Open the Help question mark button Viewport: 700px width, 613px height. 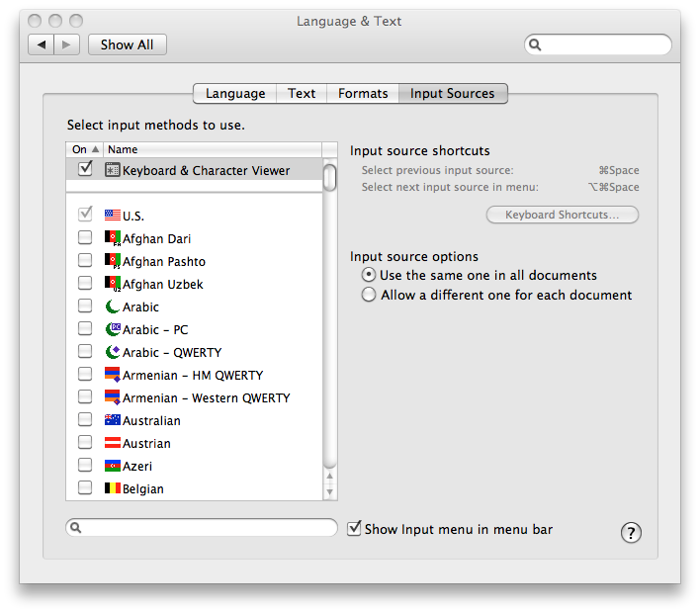click(x=631, y=533)
